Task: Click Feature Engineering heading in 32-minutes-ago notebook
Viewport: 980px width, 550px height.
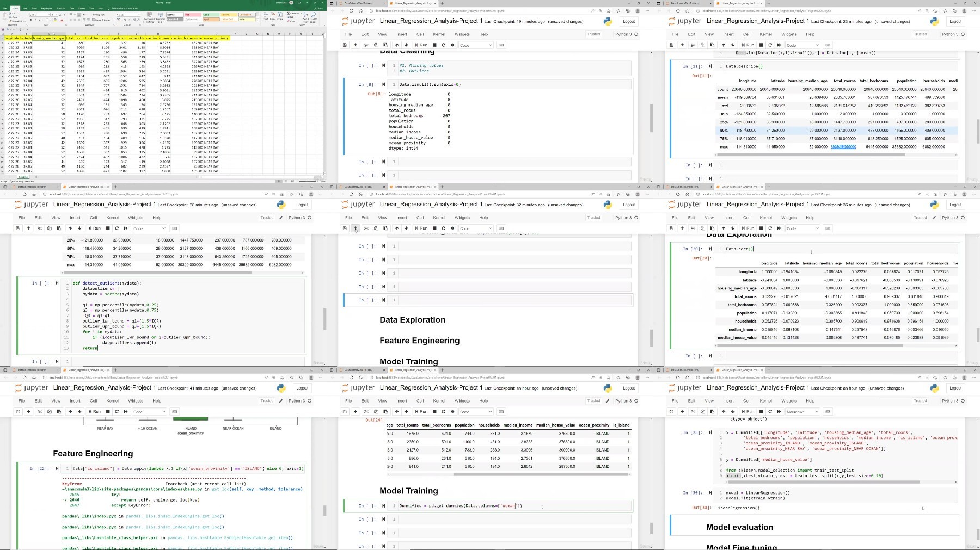Action: tap(419, 341)
